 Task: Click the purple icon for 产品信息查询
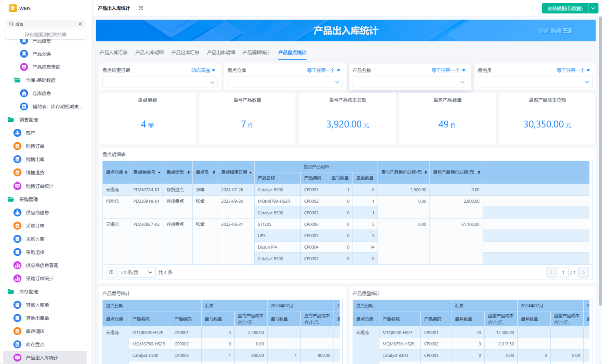click(24, 67)
